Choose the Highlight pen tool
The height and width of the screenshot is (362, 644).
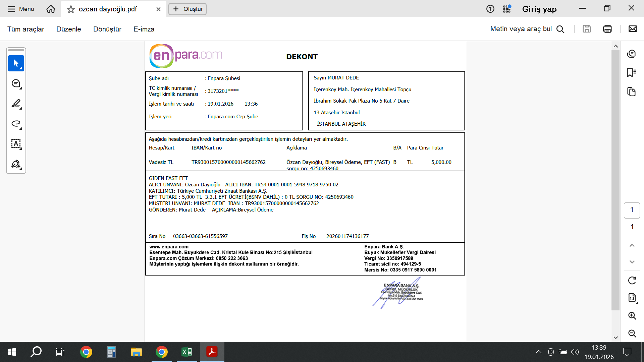tap(16, 104)
